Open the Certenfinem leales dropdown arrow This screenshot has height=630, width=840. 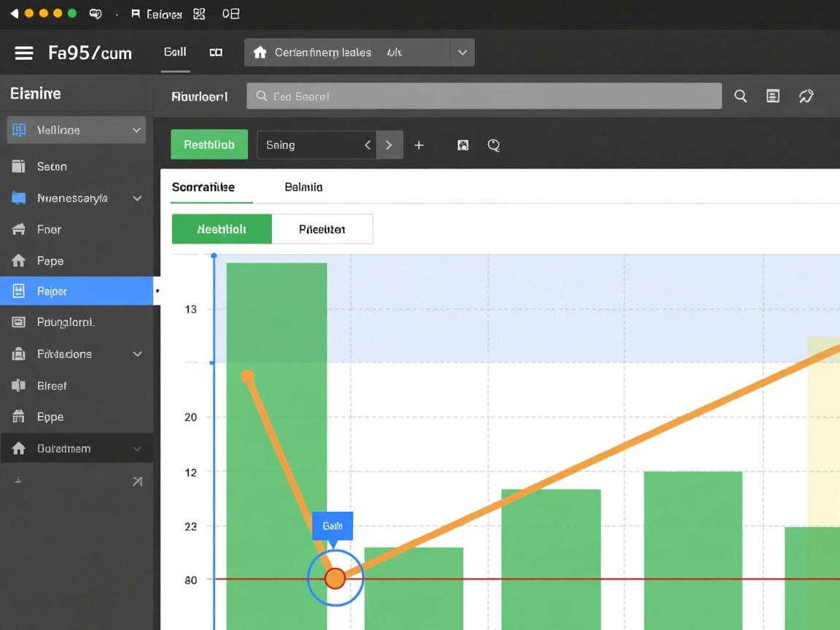[462, 52]
